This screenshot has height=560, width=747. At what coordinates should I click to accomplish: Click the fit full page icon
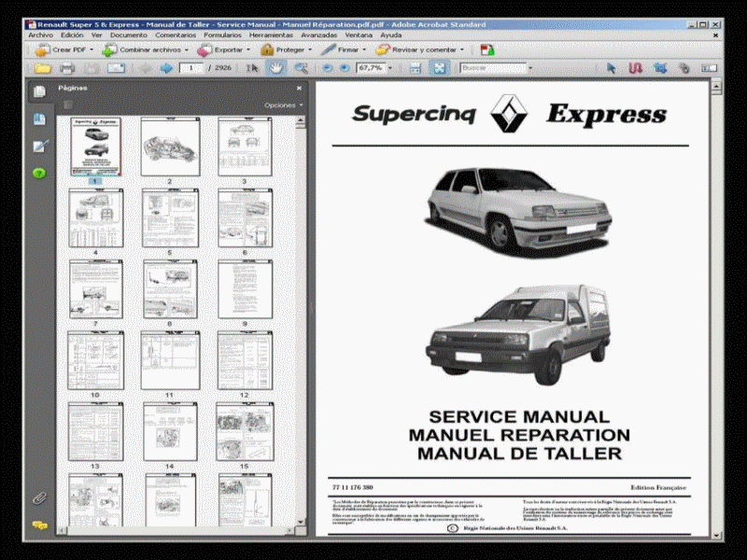click(x=439, y=68)
